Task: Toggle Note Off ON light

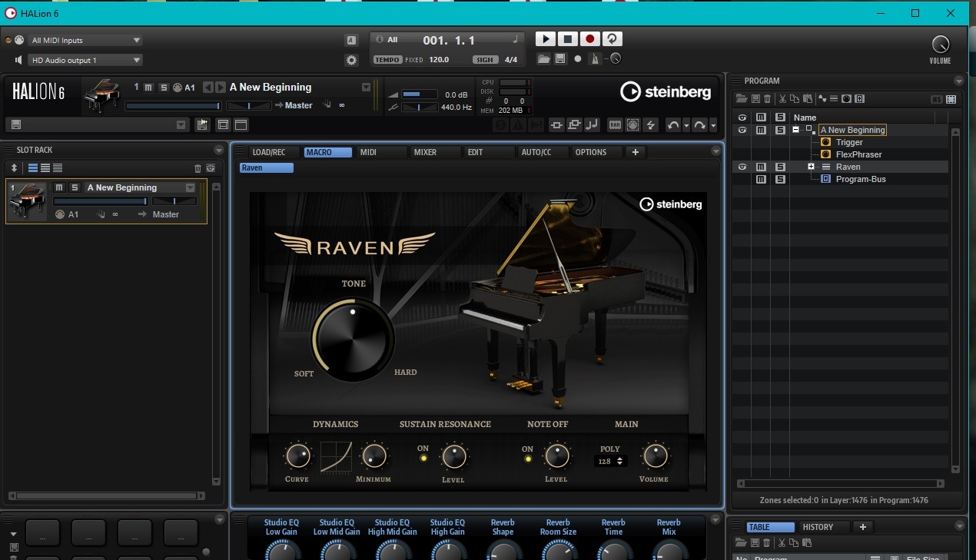Action: click(x=527, y=459)
